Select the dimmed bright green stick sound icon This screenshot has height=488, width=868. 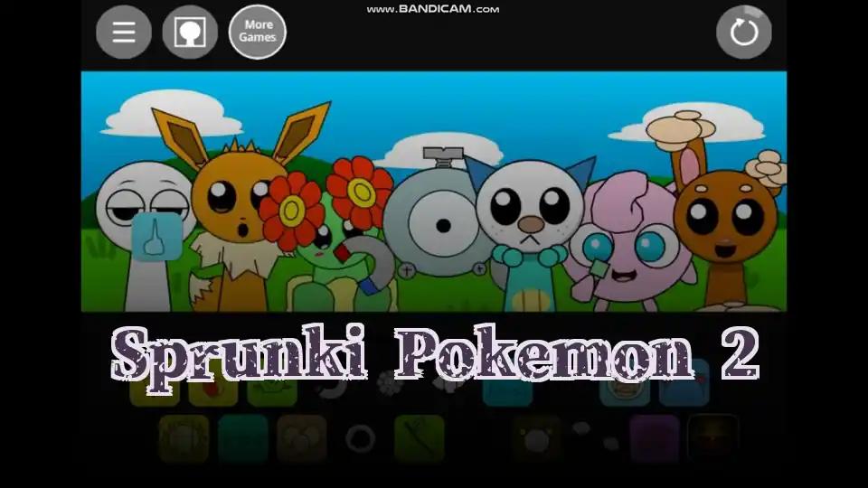pyautogui.click(x=420, y=438)
